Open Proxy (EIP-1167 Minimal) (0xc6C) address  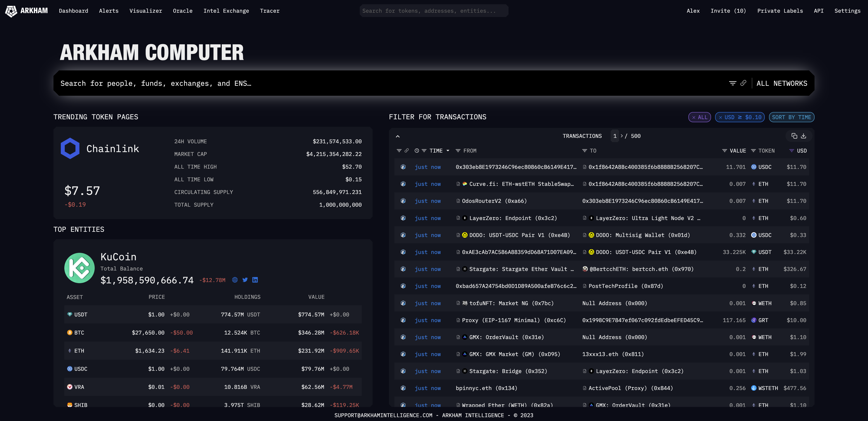click(514, 320)
